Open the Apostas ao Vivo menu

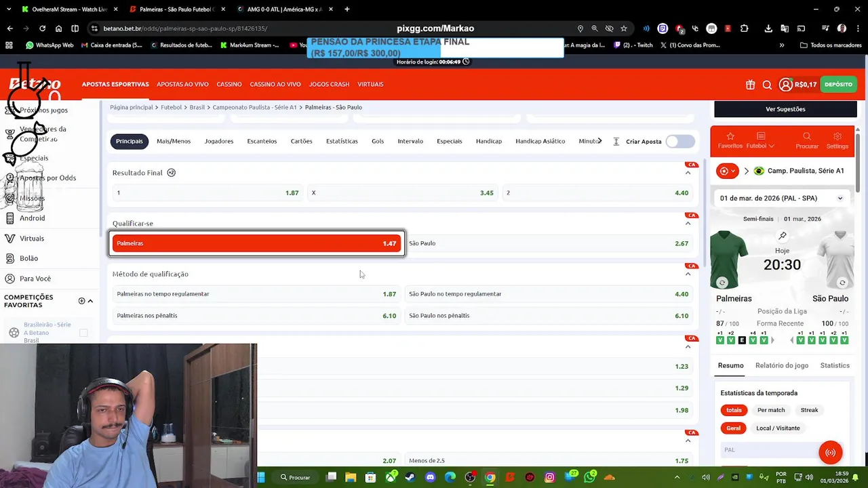(182, 85)
